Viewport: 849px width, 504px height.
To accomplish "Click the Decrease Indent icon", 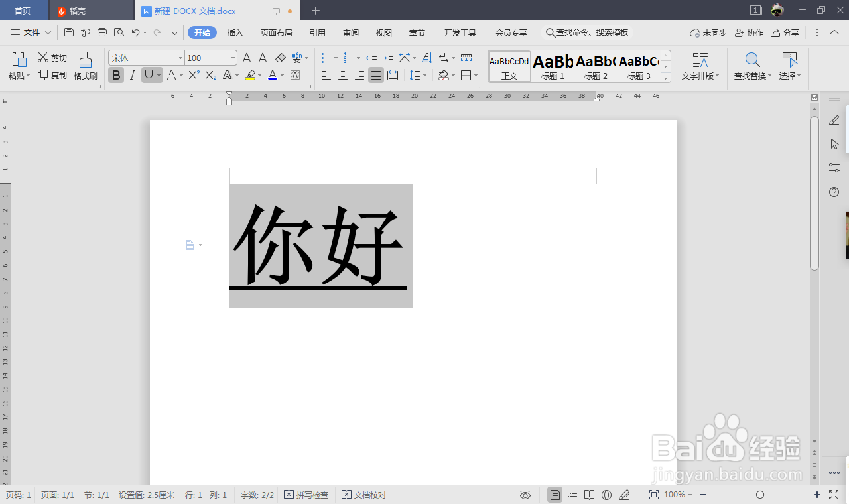I will pos(371,58).
